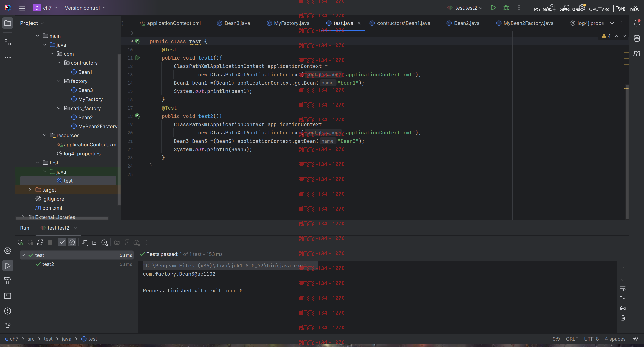This screenshot has width=644, height=347.
Task: Toggle read-only lock in status bar
Action: [635, 339]
